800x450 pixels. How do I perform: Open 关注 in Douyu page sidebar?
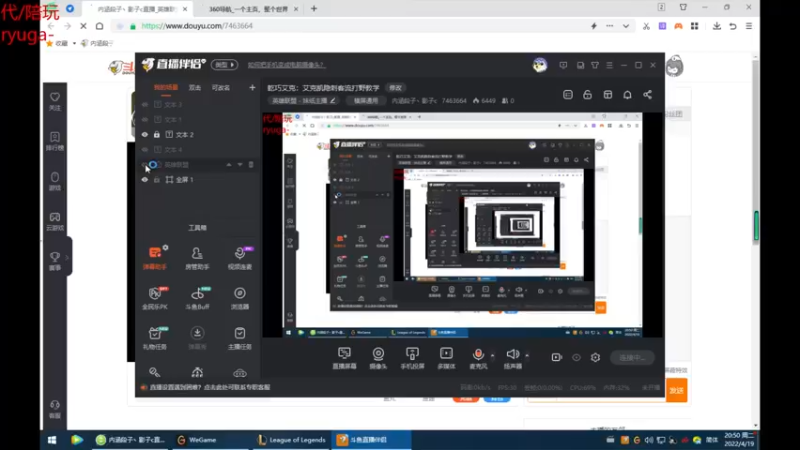pyautogui.click(x=55, y=102)
